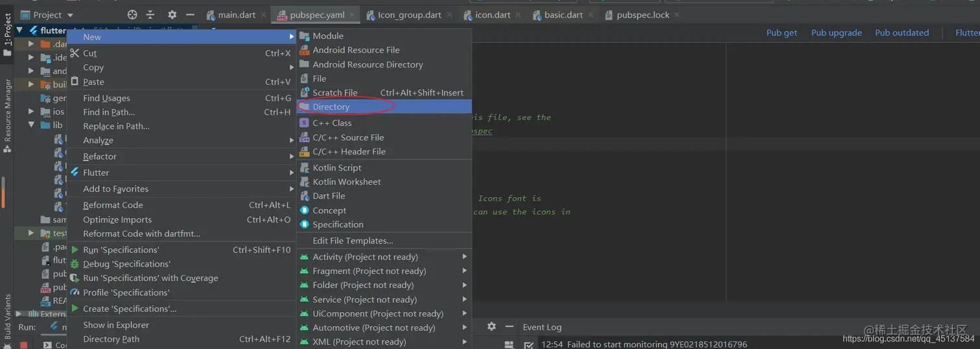The image size is (980, 349).
Task: Choose Dart File in submenu
Action: 384,196
